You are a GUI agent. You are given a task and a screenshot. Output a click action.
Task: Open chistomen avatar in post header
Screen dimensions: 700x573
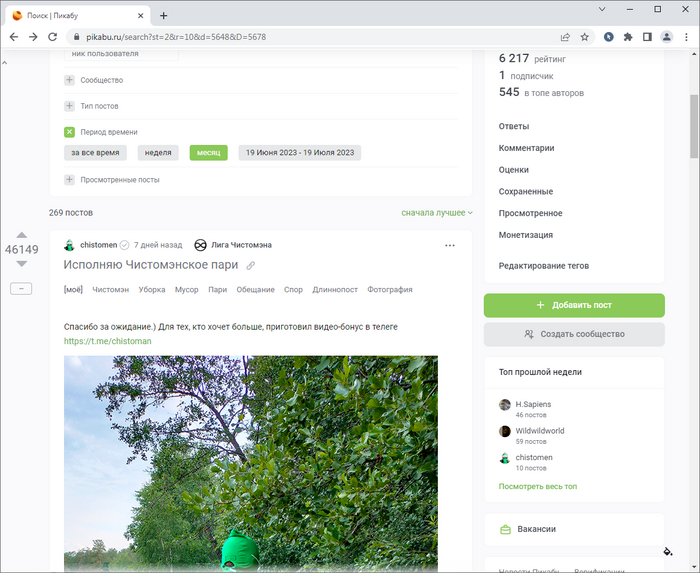coord(69,245)
